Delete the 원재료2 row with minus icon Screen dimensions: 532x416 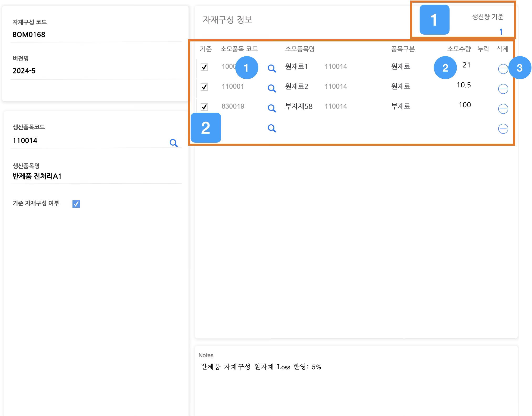click(x=503, y=89)
